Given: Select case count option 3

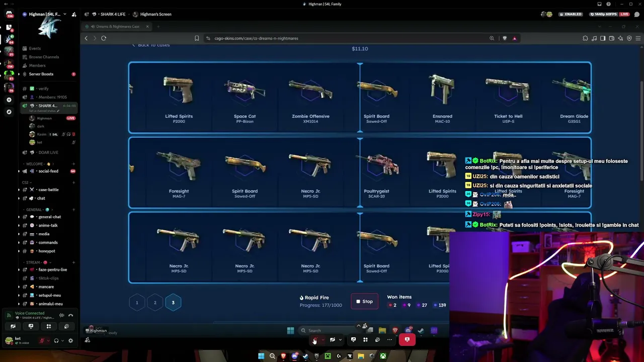Looking at the screenshot, I should (173, 303).
